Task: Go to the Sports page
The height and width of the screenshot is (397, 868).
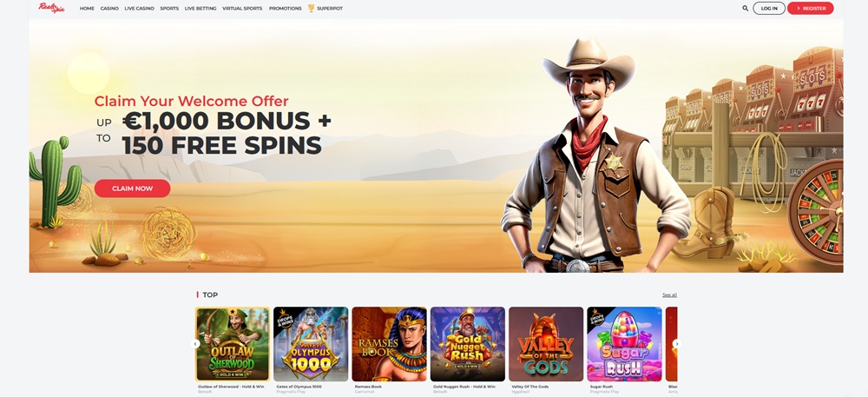Action: coord(169,9)
